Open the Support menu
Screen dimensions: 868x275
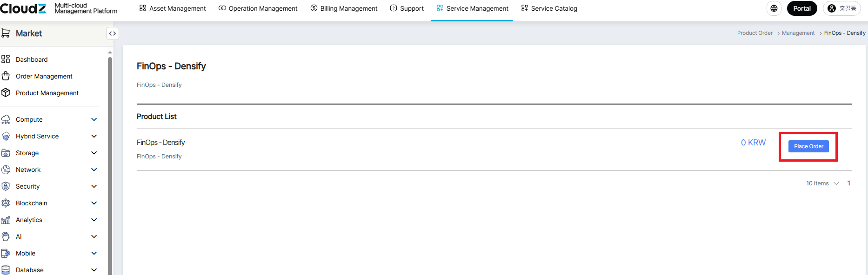click(407, 8)
